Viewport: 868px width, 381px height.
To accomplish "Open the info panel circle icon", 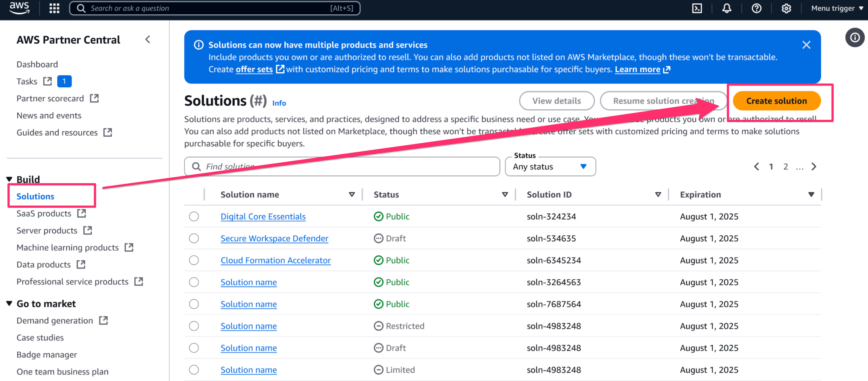I will (855, 38).
